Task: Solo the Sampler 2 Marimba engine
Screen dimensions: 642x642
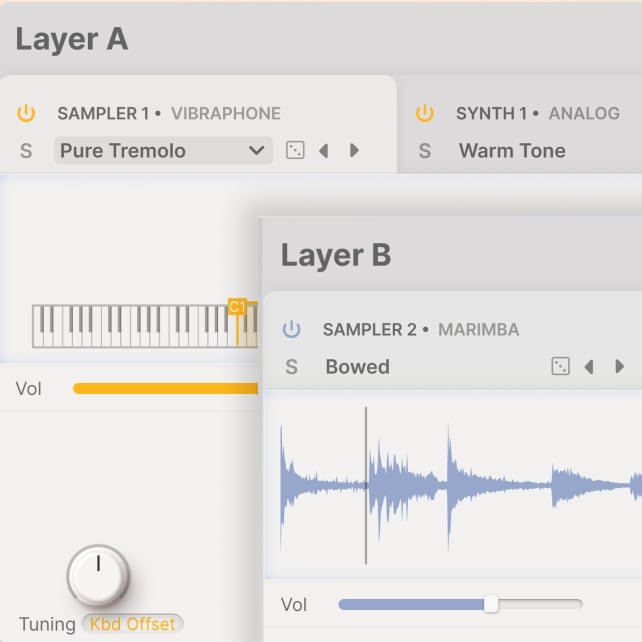Action: coord(291,367)
